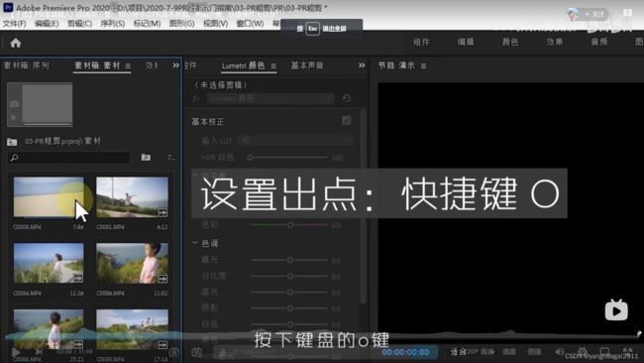644x363 pixels.
Task: Open the 素材箱:素材 panel menu icon
Action: [x=128, y=65]
